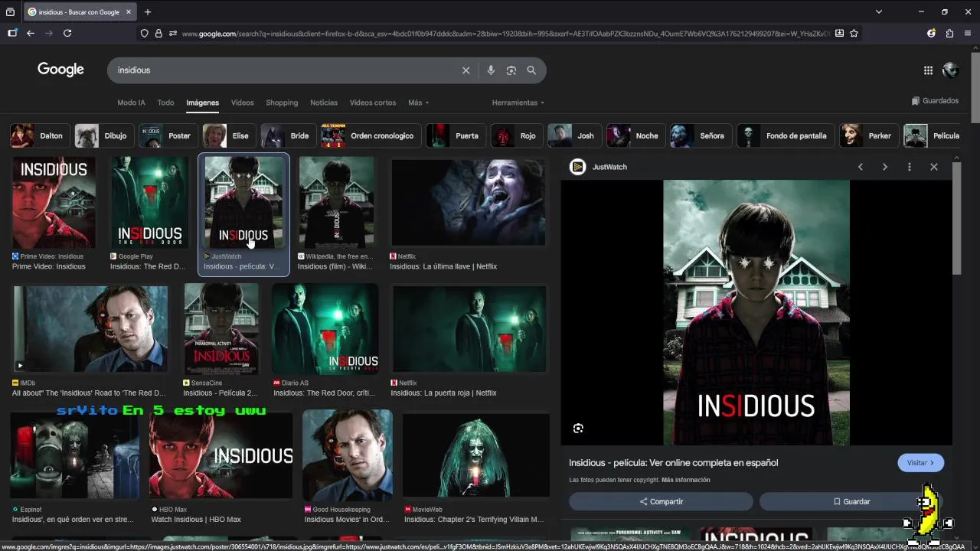This screenshot has height=551, width=980.
Task: Open Firefox application menu
Action: pos(968,34)
